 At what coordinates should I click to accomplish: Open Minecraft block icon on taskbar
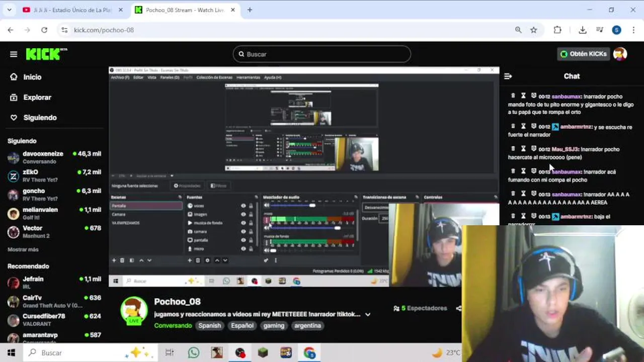[x=263, y=352]
